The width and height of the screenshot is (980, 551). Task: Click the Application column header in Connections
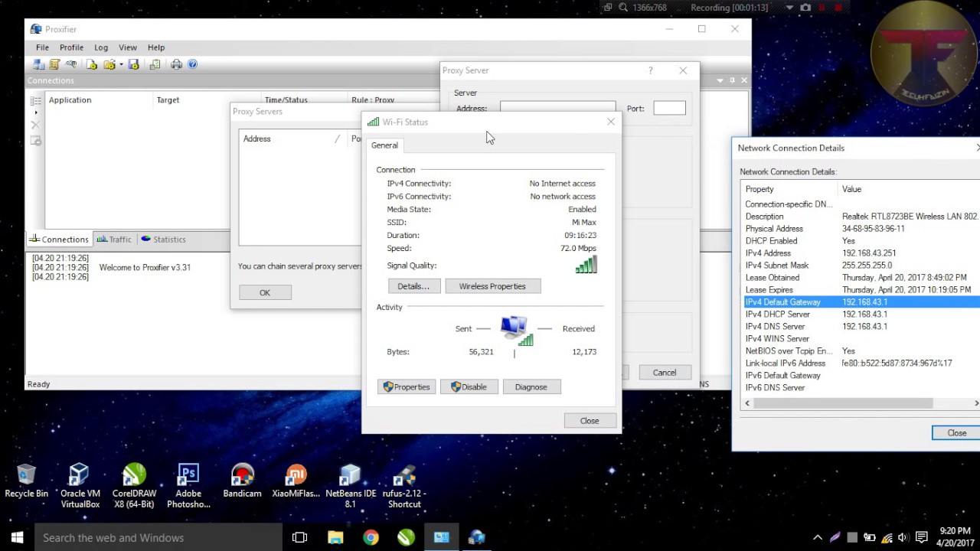coord(100,100)
